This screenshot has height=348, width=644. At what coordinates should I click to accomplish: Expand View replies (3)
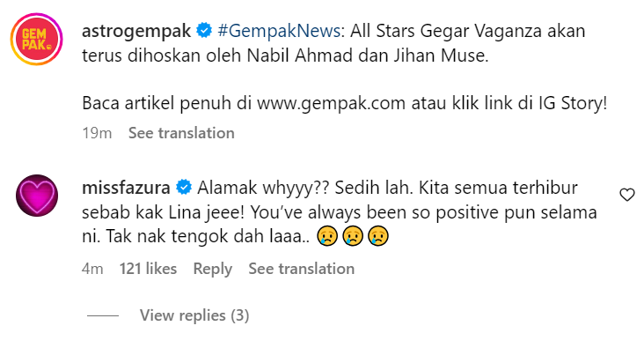(194, 315)
